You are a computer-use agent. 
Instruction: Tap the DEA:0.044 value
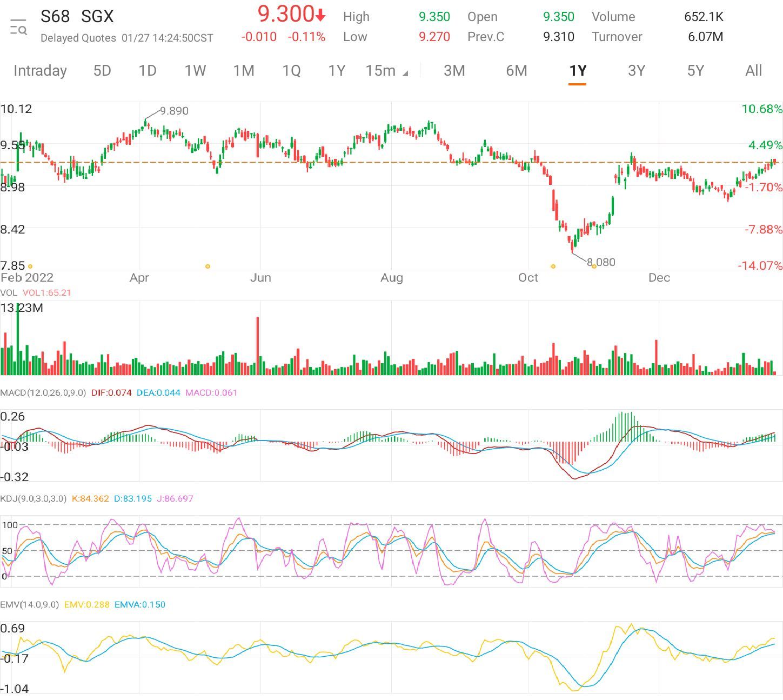tap(158, 392)
